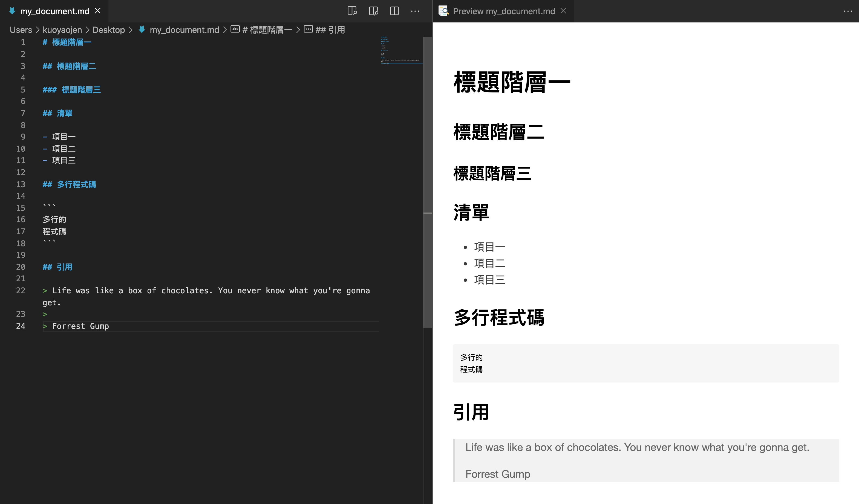Open the preview pane's More Actions ellipsis

pyautogui.click(x=848, y=11)
